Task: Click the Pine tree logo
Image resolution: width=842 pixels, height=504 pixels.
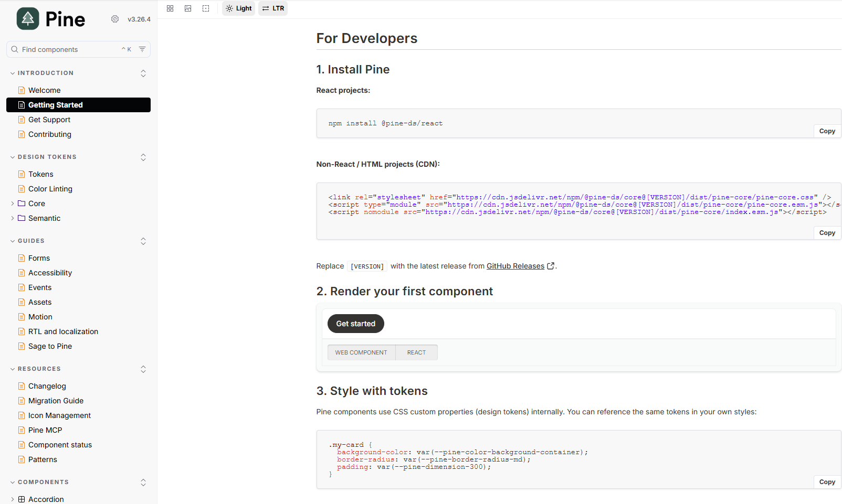Action: pyautogui.click(x=28, y=19)
